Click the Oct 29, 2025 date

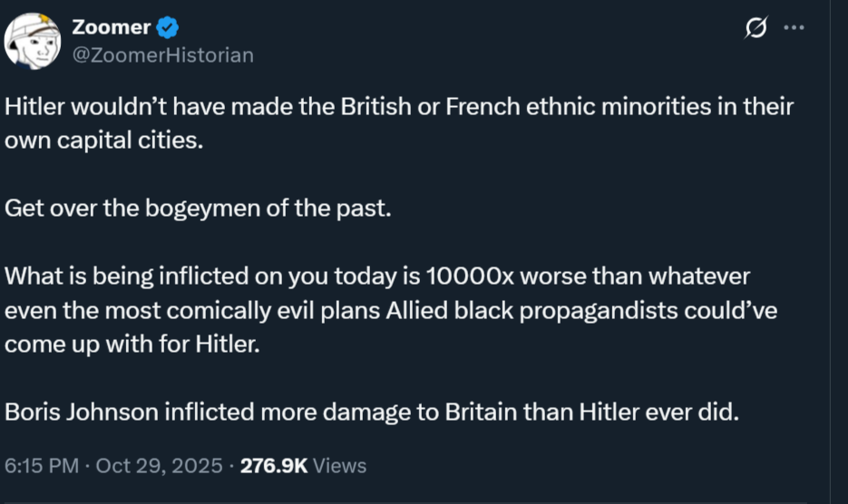(159, 466)
